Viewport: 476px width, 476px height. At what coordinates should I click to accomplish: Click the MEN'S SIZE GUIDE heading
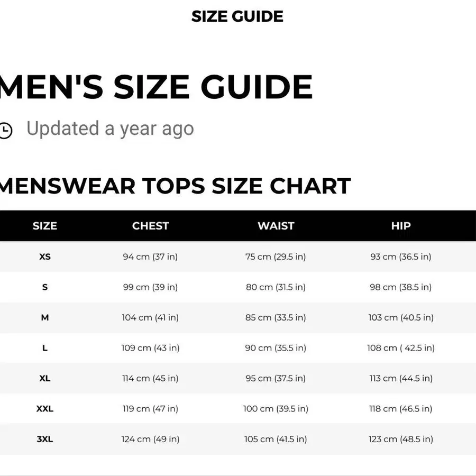[157, 87]
